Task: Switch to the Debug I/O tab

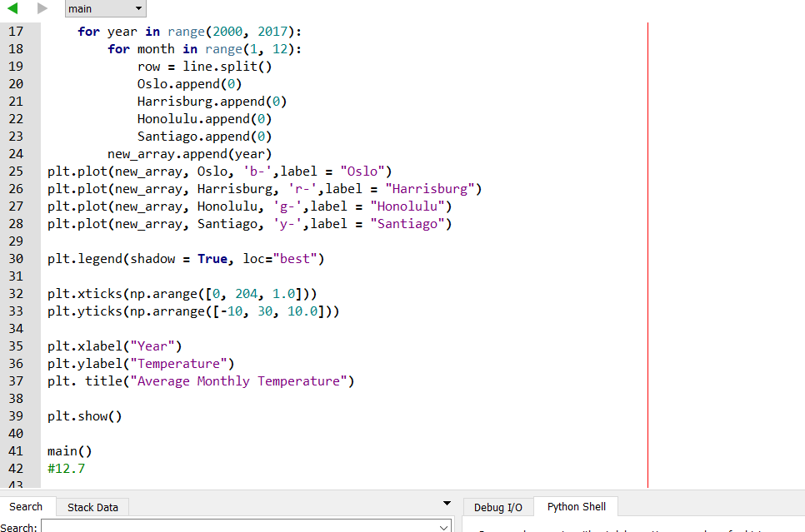Action: click(498, 506)
